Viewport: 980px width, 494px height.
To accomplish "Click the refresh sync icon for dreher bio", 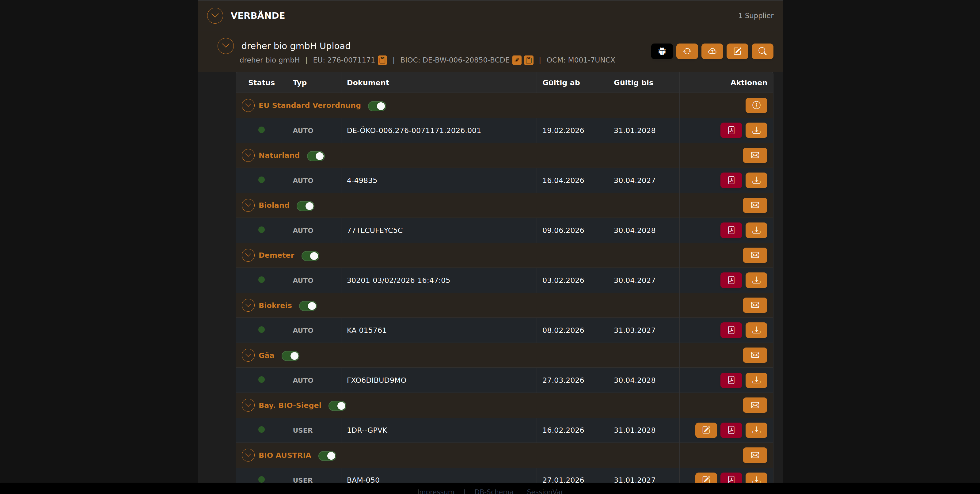I will [687, 51].
